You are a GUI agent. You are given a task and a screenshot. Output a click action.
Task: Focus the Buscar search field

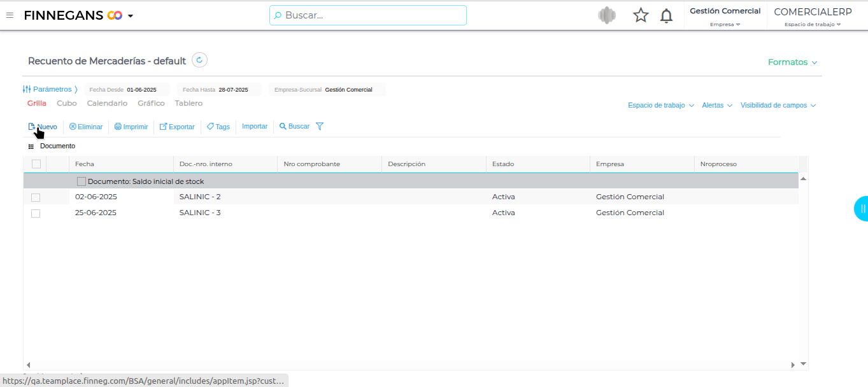[x=368, y=15]
